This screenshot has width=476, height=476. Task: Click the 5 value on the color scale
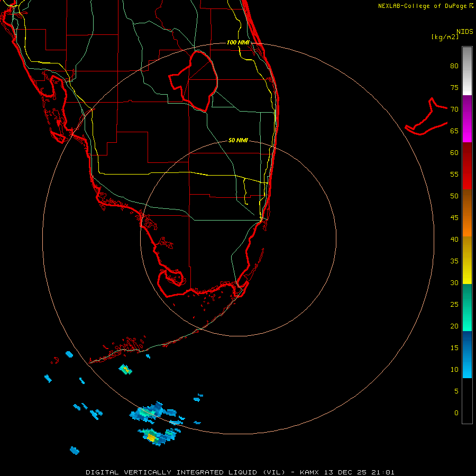pos(456,391)
